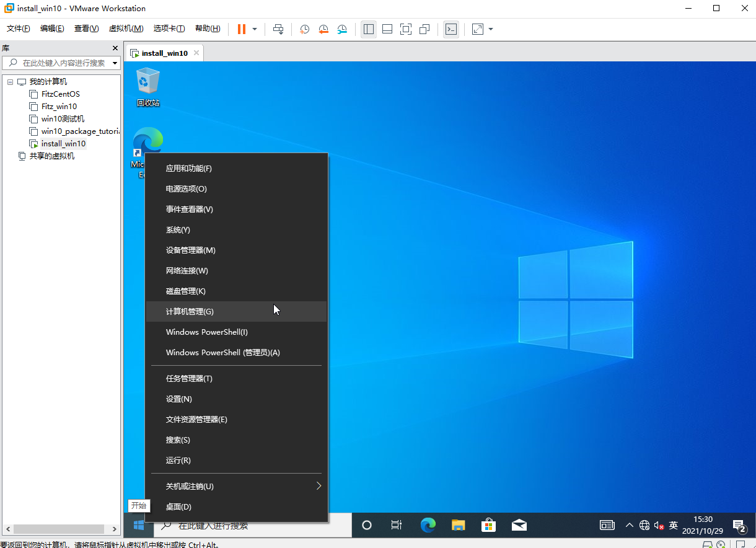
Task: Open 设备管理器(M) from the menu
Action: (x=190, y=250)
